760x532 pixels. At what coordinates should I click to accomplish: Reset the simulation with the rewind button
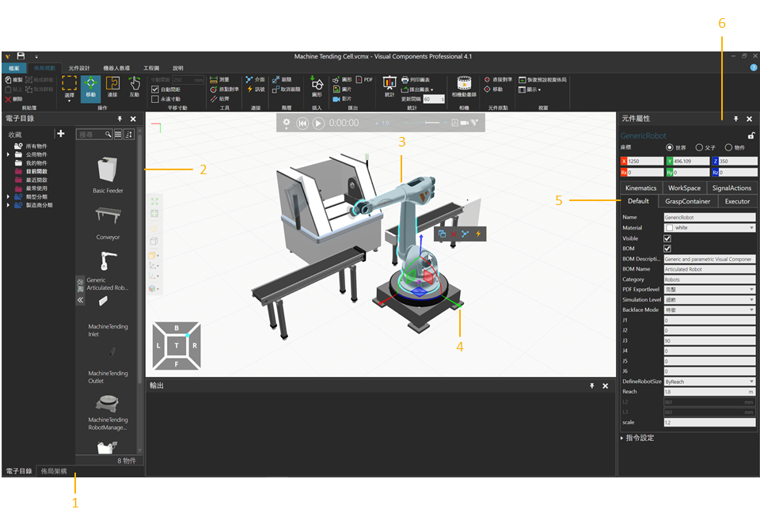pos(302,123)
